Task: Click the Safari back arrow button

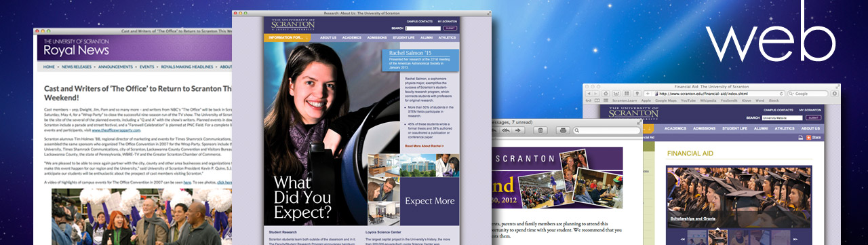Action: coord(589,94)
